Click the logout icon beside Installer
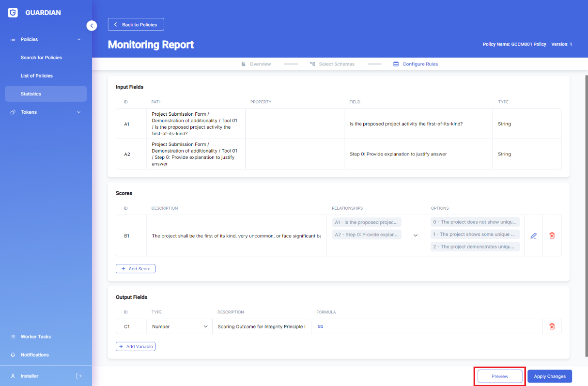This screenshot has width=588, height=386. 79,376
